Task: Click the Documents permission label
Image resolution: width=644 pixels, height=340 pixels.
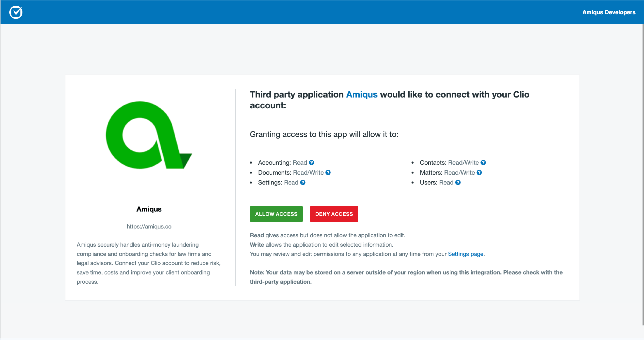Action: 274,173
